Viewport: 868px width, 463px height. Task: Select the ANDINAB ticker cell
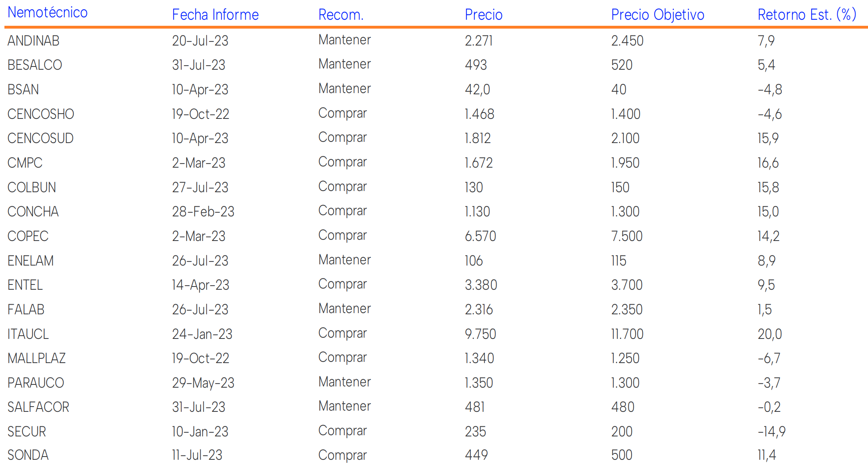click(x=33, y=41)
